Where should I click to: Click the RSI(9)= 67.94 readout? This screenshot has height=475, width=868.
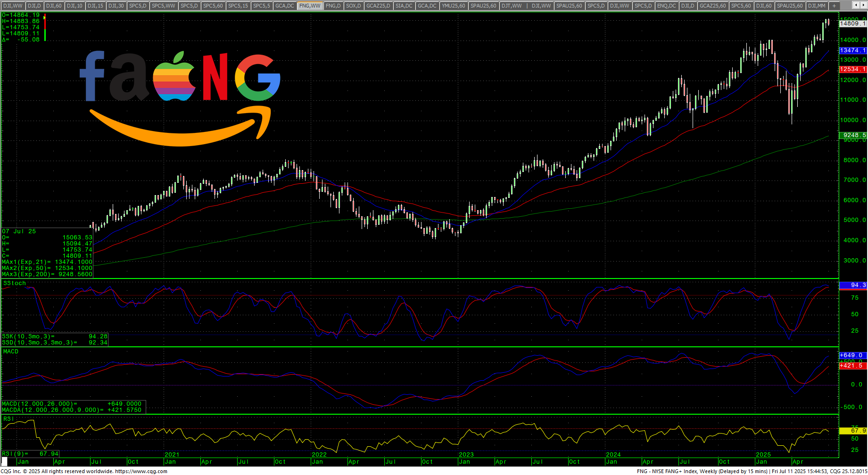[30, 454]
